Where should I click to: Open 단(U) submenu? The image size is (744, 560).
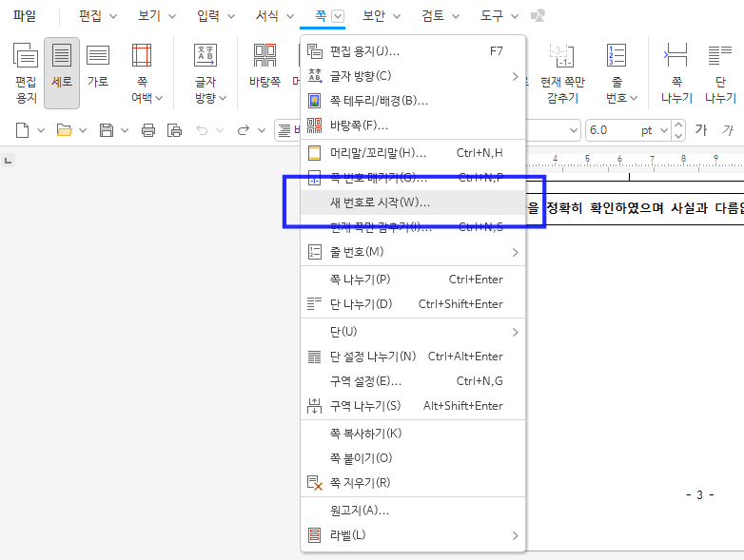pos(413,332)
